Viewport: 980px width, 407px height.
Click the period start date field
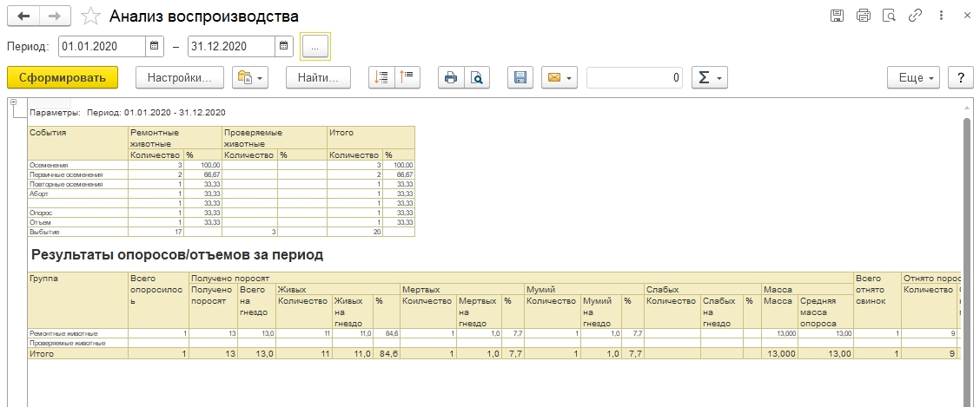[x=100, y=46]
